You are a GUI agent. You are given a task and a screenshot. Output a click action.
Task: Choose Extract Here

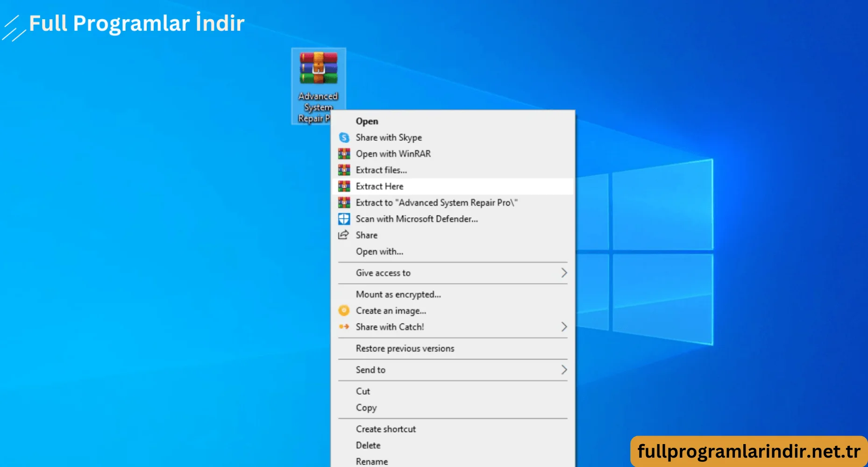tap(452, 187)
